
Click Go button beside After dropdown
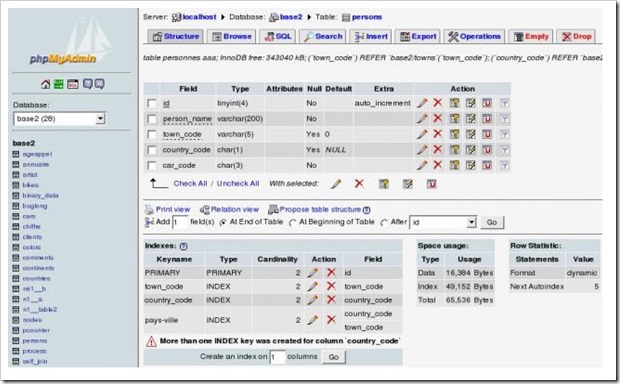[492, 222]
